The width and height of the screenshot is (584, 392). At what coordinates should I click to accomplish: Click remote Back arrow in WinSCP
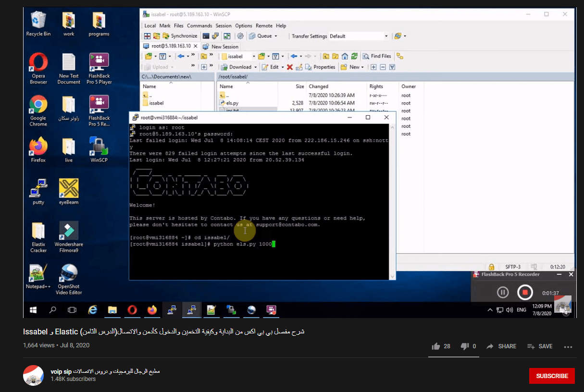tap(294, 56)
